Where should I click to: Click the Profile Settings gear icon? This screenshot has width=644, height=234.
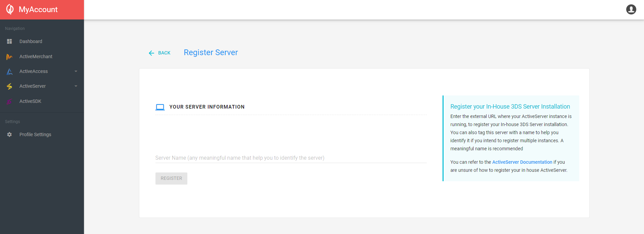(x=9, y=134)
